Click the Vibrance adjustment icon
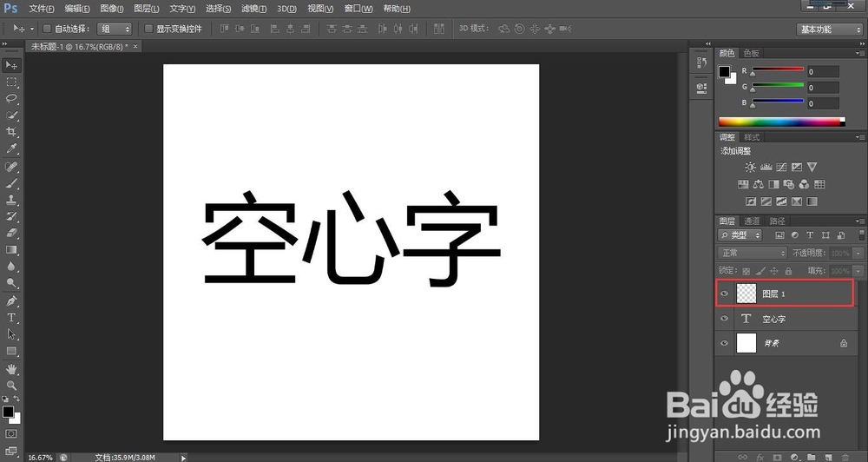The height and width of the screenshot is (462, 868). pyautogui.click(x=812, y=167)
